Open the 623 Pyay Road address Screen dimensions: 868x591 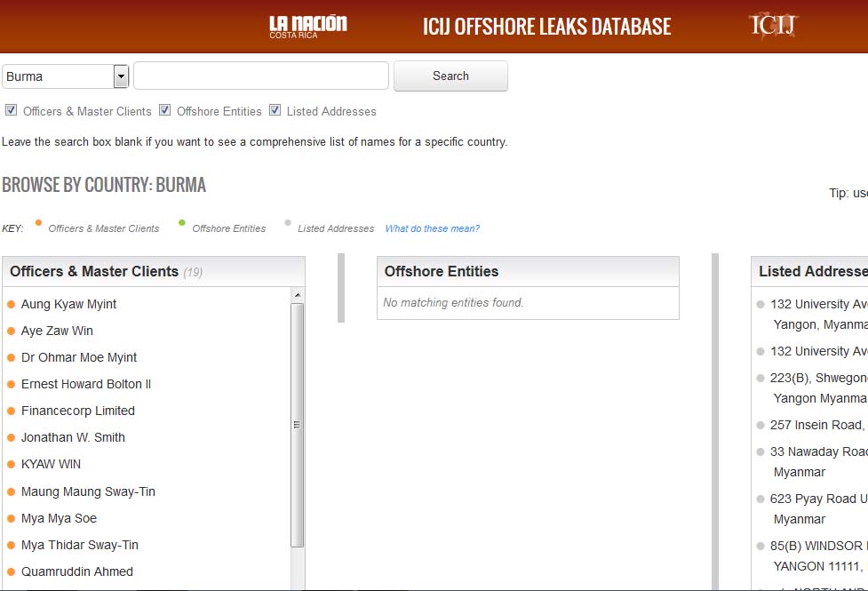(x=819, y=508)
